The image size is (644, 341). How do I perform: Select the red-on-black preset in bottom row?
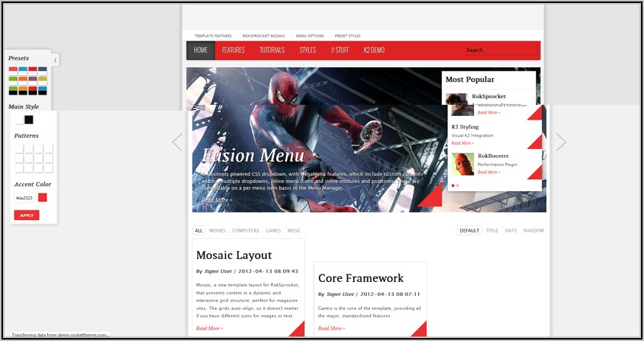32,90
